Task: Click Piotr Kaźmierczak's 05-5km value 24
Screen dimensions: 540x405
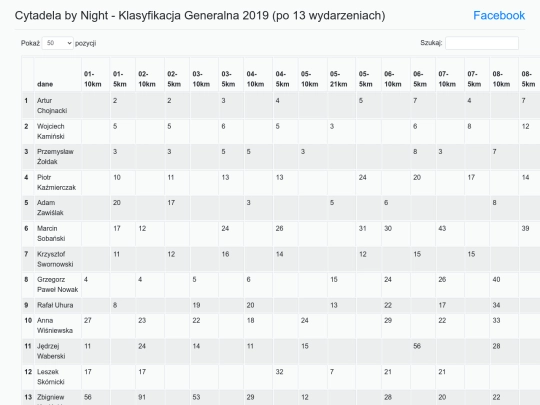Action: pos(363,177)
